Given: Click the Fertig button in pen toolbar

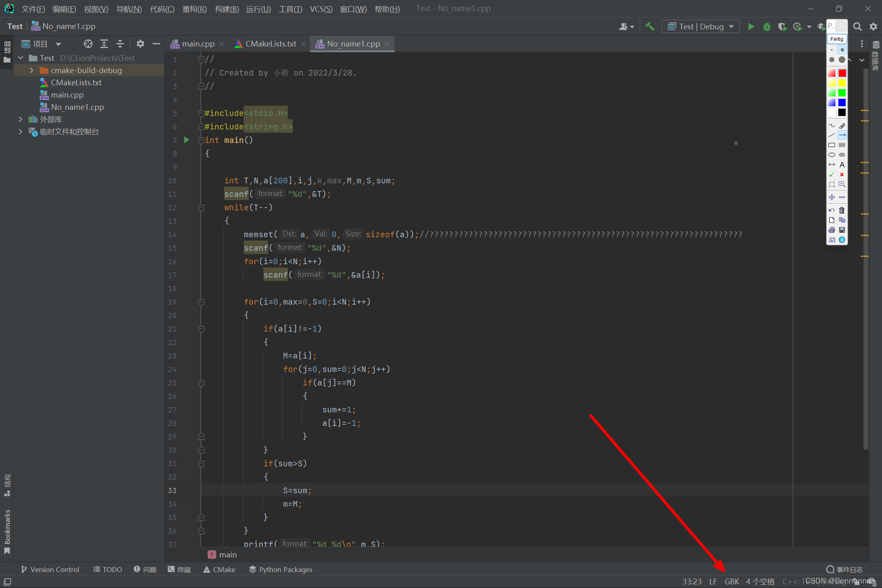Looking at the screenshot, I should [836, 39].
